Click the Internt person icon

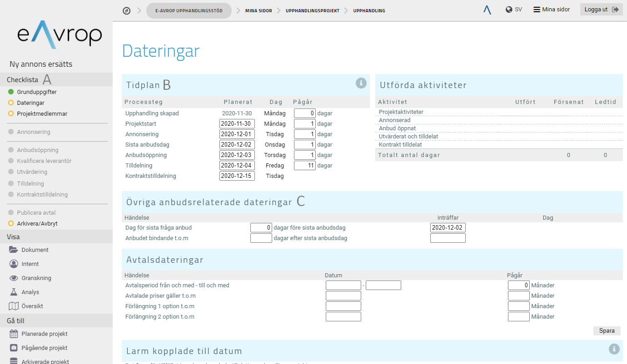click(14, 264)
